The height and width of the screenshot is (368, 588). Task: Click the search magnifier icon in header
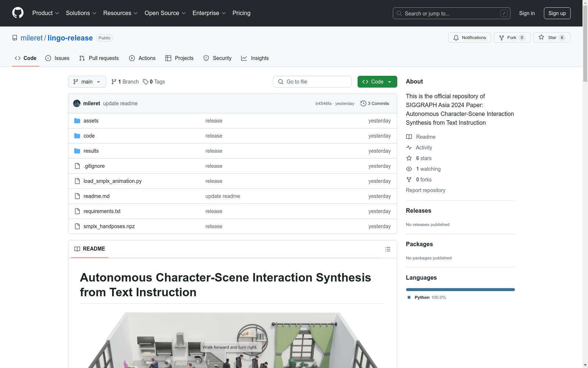click(399, 13)
